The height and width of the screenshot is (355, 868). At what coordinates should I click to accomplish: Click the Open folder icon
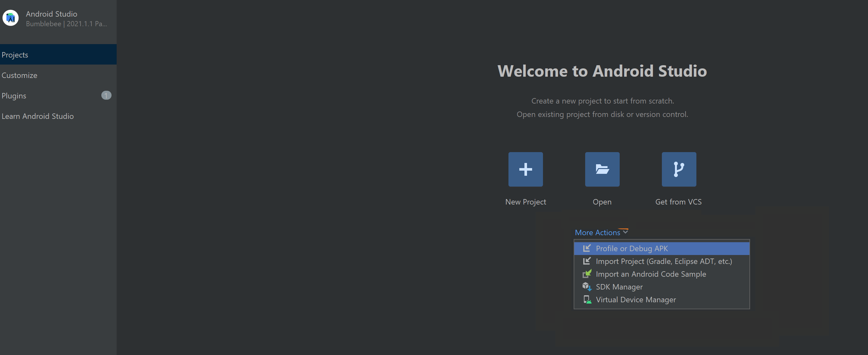(602, 169)
